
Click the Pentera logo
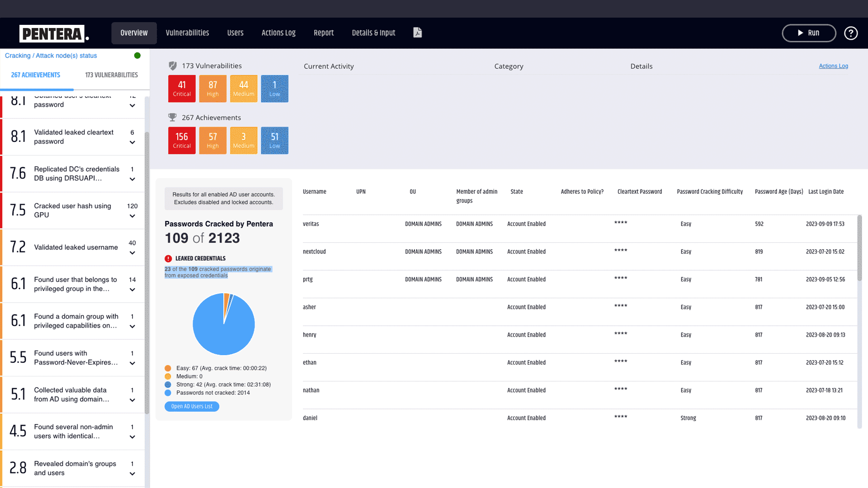[x=54, y=33]
